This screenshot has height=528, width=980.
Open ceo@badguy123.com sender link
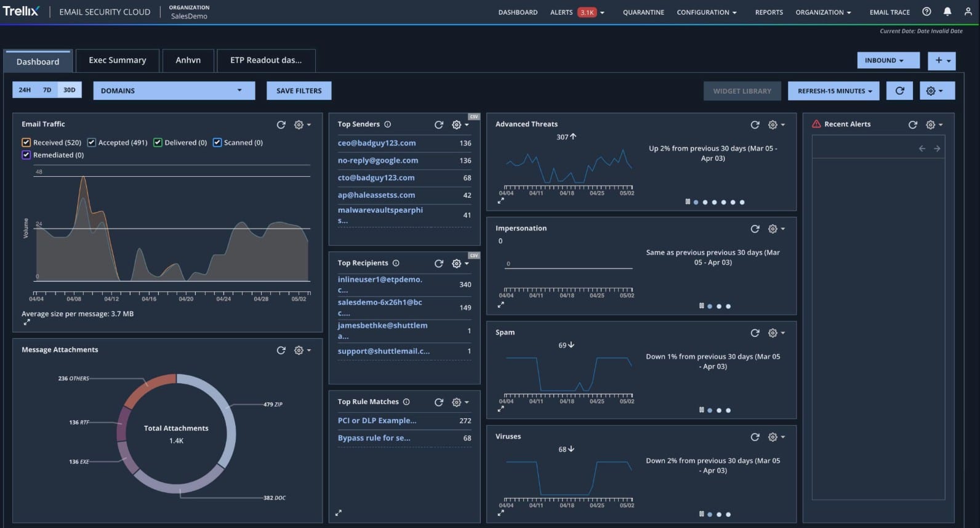click(376, 143)
